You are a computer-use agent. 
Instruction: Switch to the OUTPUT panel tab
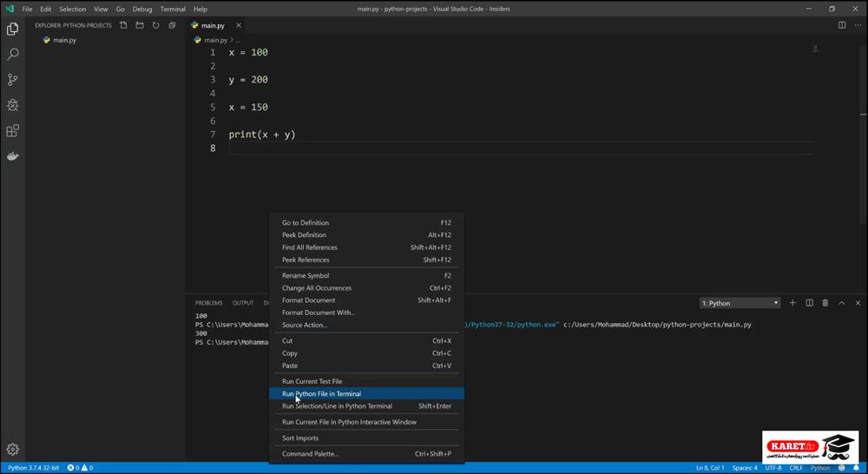243,303
